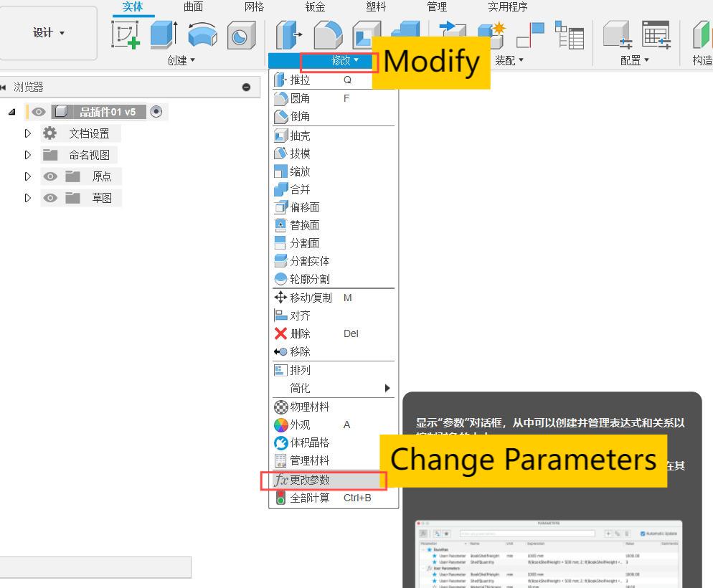Click the configuration table icon
The height and width of the screenshot is (588, 713).
click(656, 34)
